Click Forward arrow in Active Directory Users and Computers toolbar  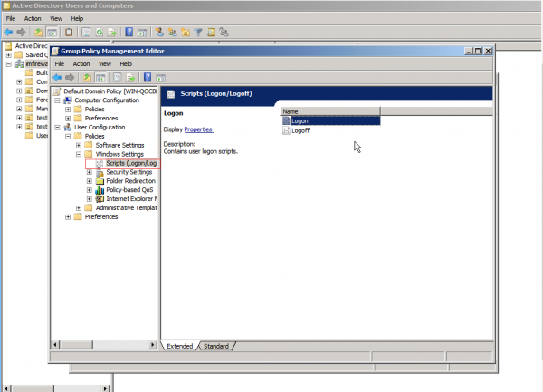[x=21, y=33]
